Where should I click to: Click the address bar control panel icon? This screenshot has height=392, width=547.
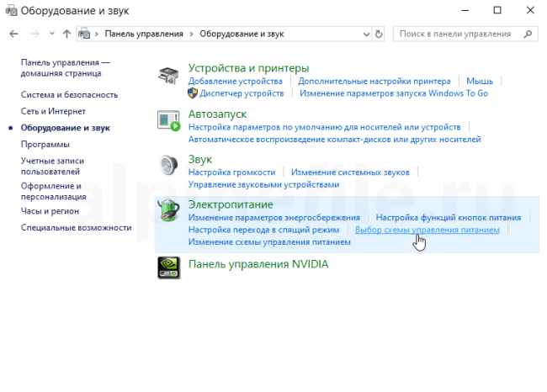point(84,34)
